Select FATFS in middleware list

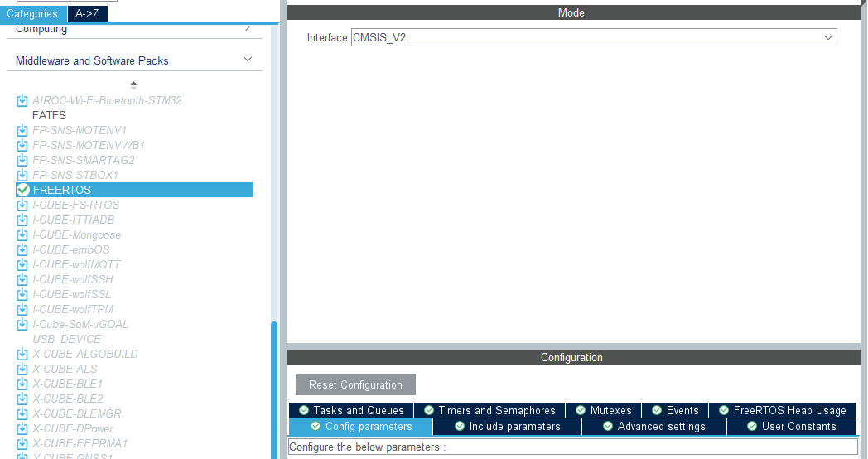pos(49,115)
